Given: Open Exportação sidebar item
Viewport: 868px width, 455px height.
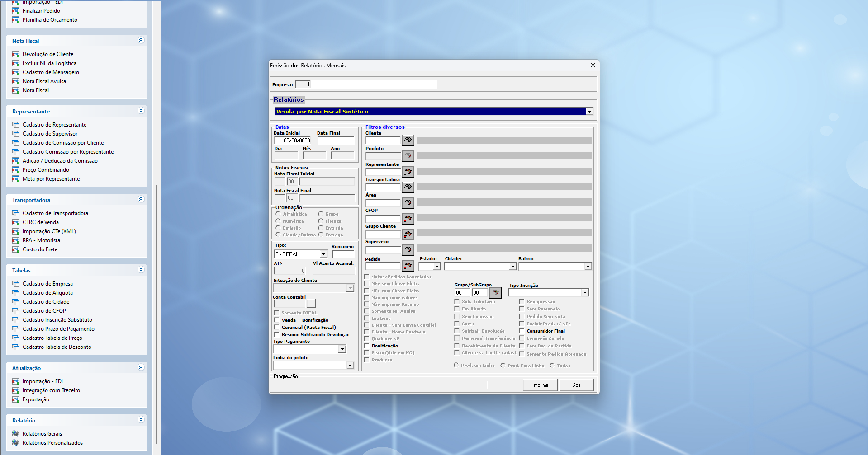Looking at the screenshot, I should point(36,399).
